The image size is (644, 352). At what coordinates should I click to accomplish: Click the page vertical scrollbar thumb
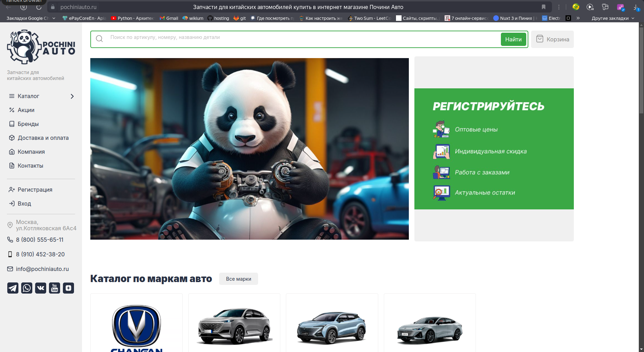[x=641, y=70]
